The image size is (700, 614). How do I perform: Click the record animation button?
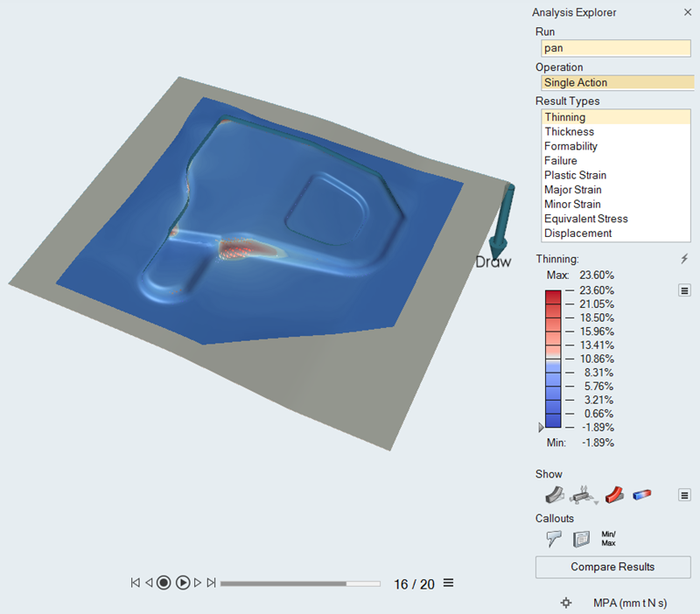click(164, 583)
